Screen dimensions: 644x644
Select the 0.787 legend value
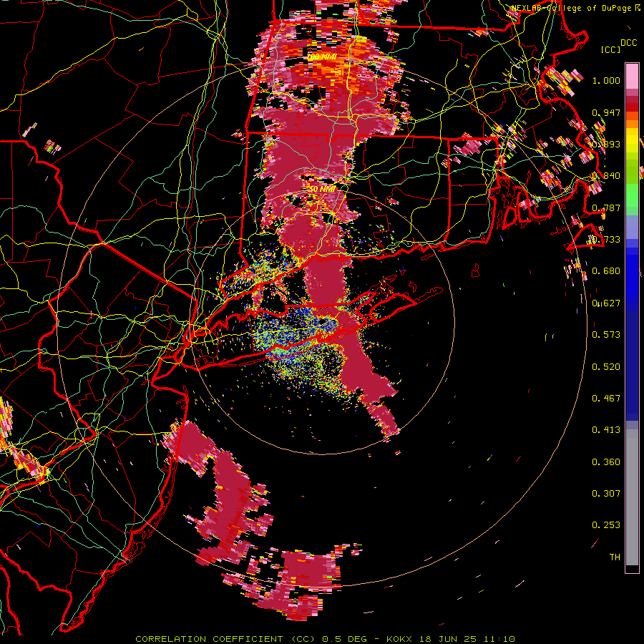[606, 208]
